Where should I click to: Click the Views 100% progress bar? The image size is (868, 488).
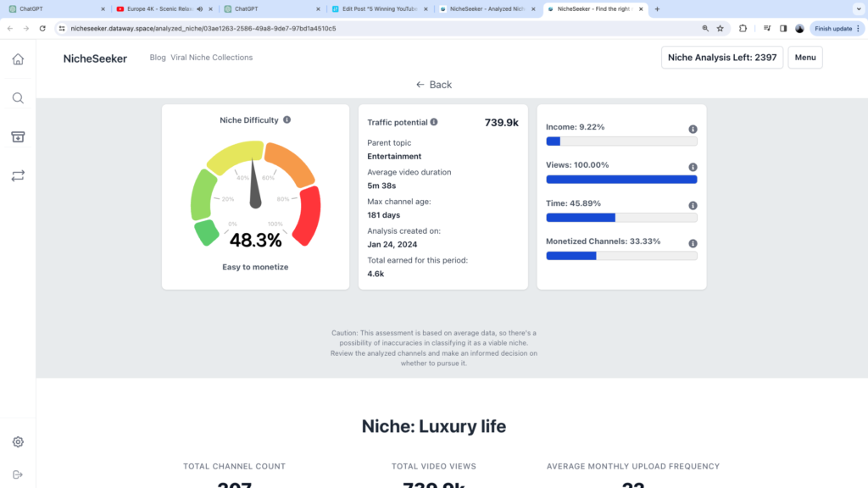[x=621, y=179]
